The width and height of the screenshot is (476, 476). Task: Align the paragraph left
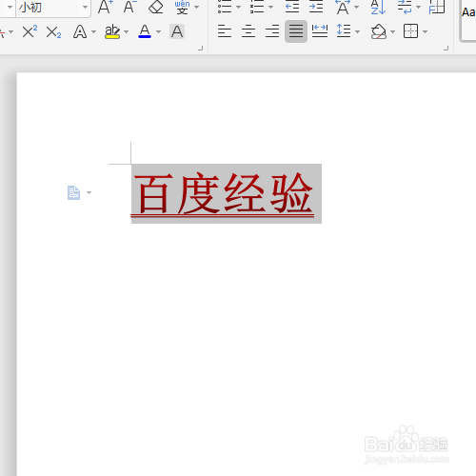point(225,31)
